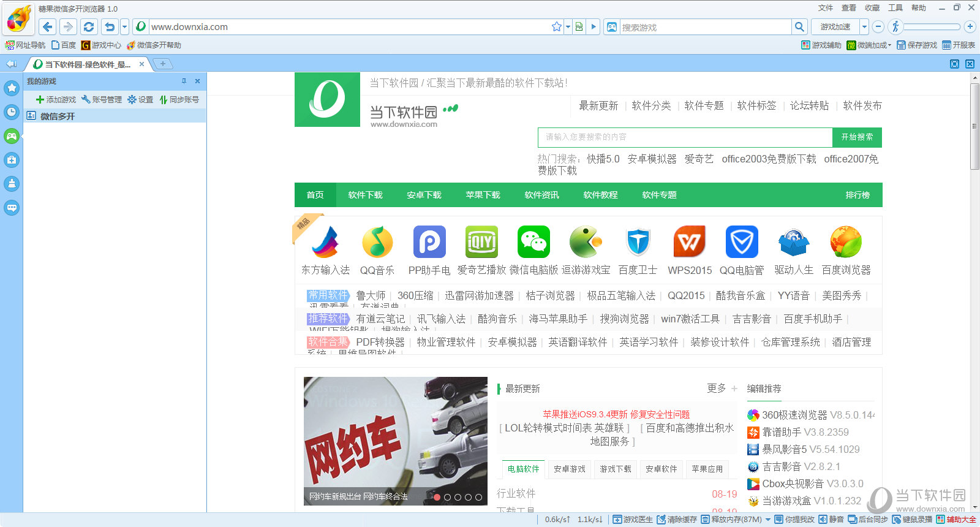Open the 软件下载 navigation tab
Image resolution: width=980 pixels, height=527 pixels.
(x=365, y=195)
